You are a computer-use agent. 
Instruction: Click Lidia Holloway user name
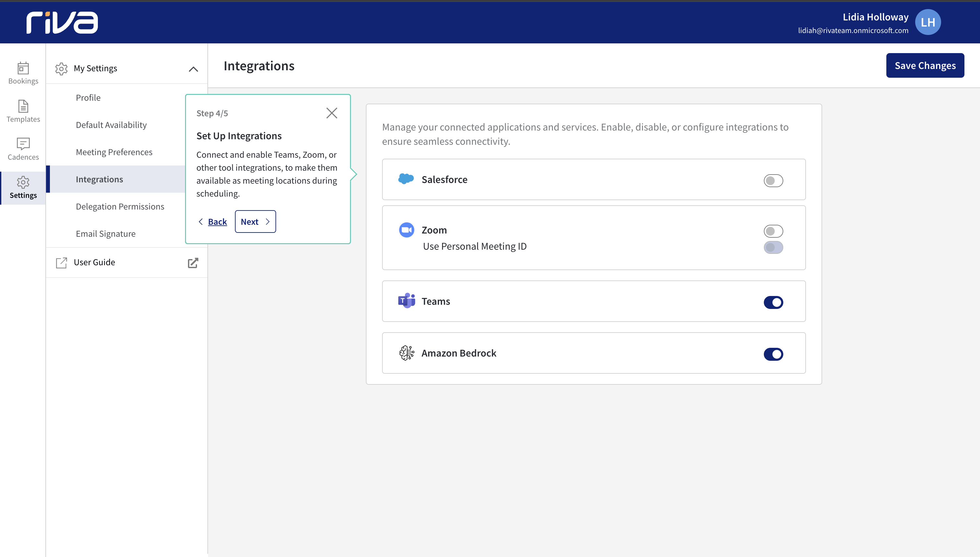[x=876, y=17]
